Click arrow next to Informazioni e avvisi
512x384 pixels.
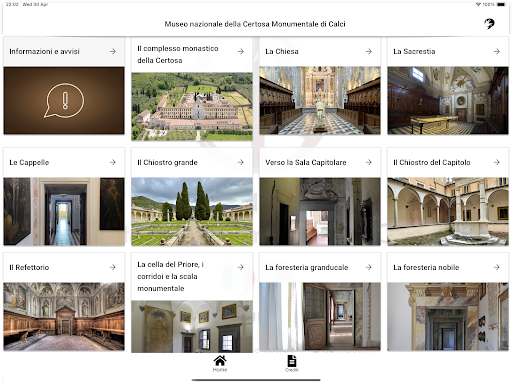coord(113,51)
